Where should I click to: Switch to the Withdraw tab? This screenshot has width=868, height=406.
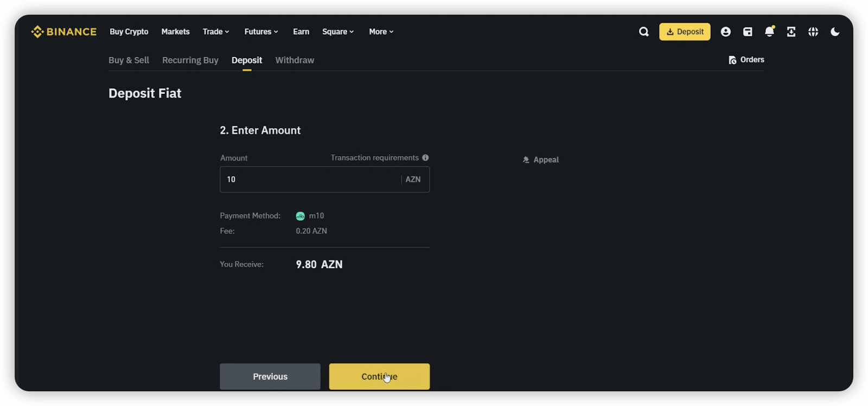295,60
